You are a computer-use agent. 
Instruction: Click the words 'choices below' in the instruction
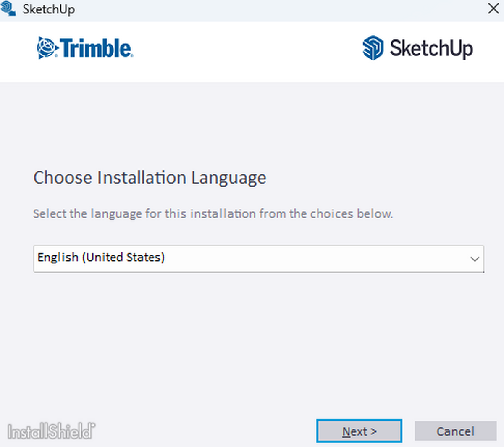[x=351, y=214]
